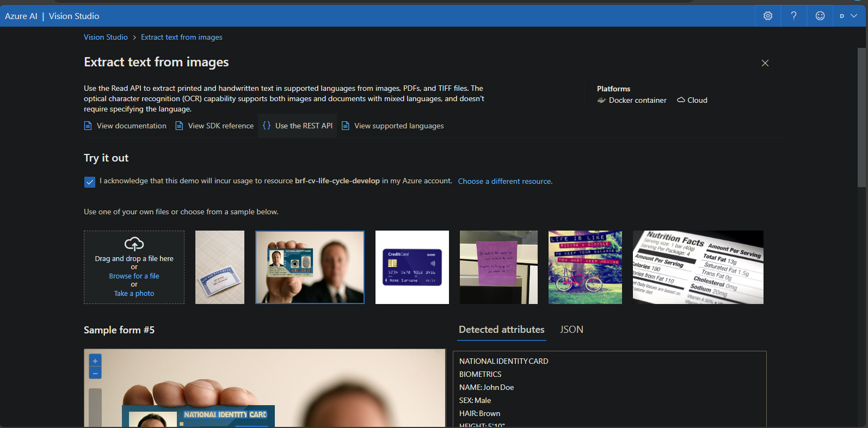Switch to Detected attributes tab
The height and width of the screenshot is (428, 868).
pyautogui.click(x=502, y=330)
